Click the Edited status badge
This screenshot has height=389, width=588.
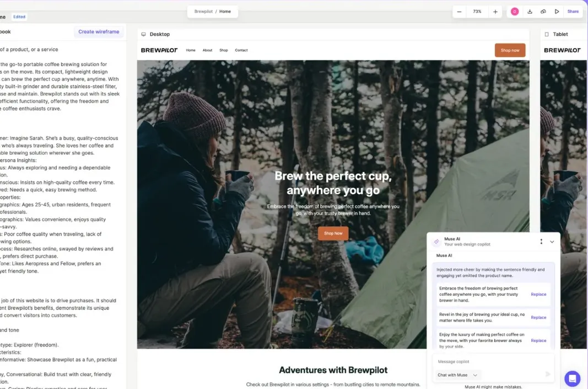click(19, 17)
